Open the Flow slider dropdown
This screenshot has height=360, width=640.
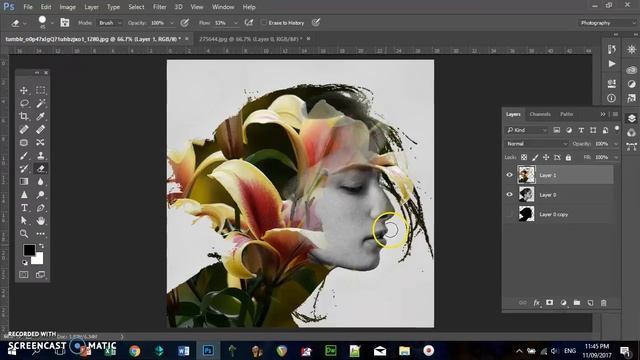(236, 23)
